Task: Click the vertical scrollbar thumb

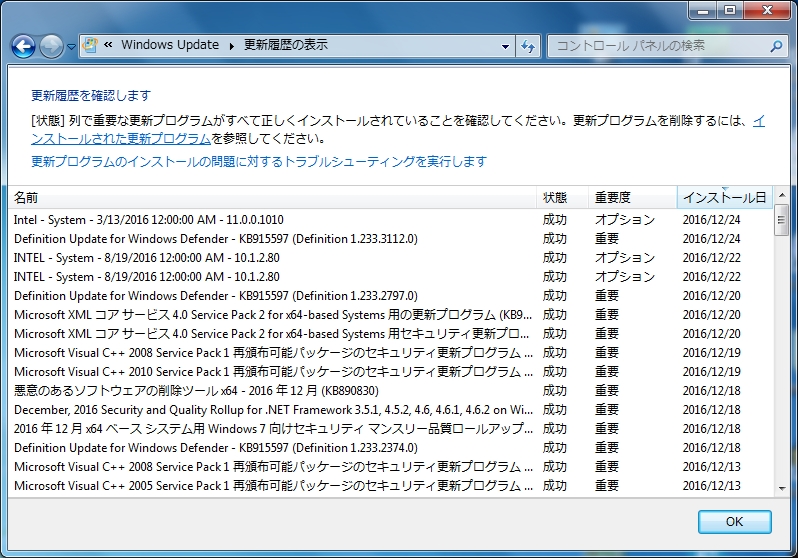Action: click(781, 220)
